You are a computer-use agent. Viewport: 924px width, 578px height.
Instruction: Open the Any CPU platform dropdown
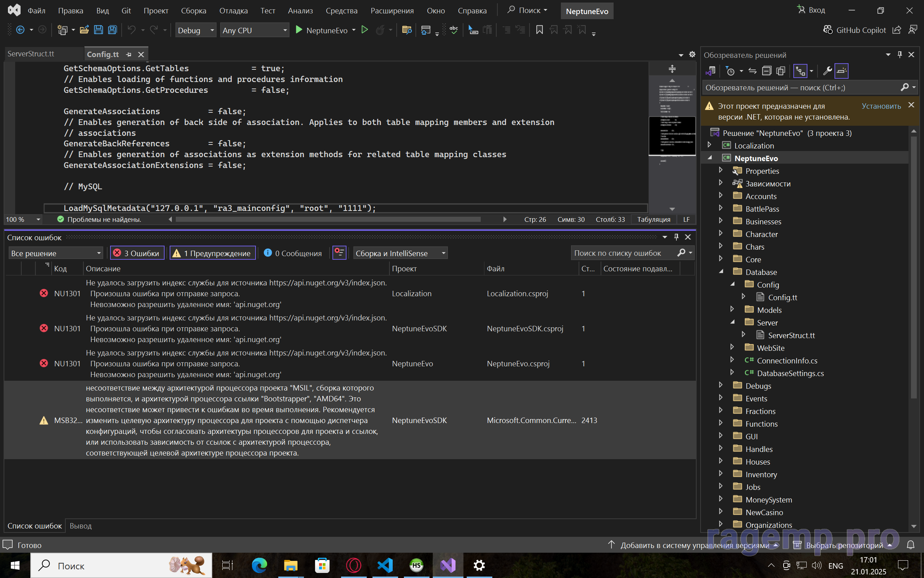tap(255, 30)
